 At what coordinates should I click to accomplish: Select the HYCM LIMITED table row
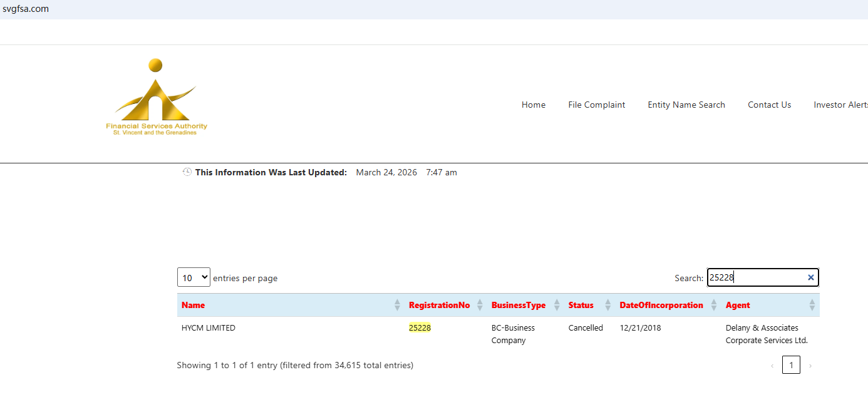click(x=209, y=328)
